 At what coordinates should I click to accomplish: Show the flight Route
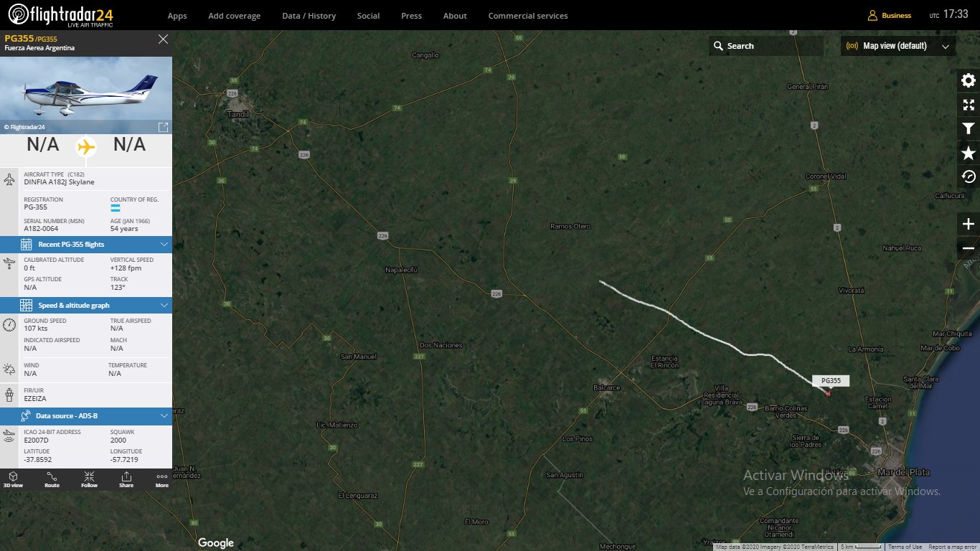coord(52,479)
